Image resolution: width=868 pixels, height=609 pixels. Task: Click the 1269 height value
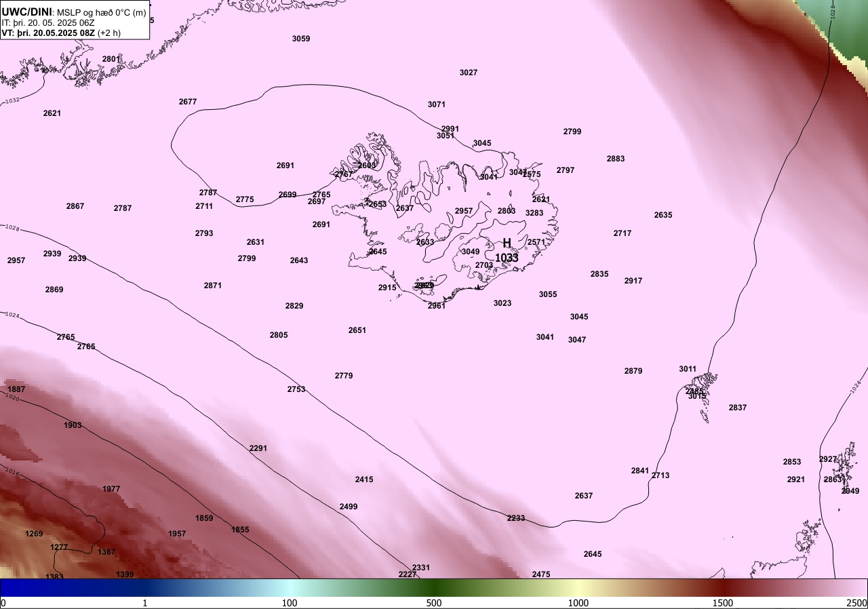tap(34, 534)
